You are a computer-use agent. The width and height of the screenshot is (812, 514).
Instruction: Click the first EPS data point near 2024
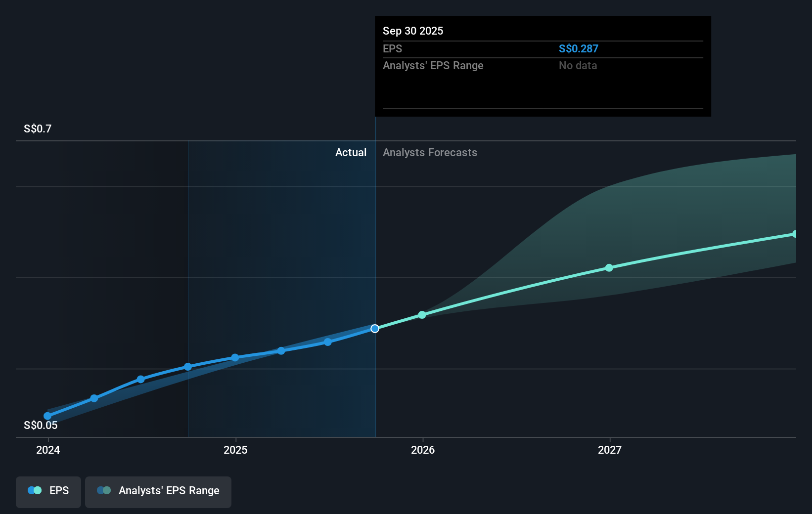pyautogui.click(x=47, y=416)
